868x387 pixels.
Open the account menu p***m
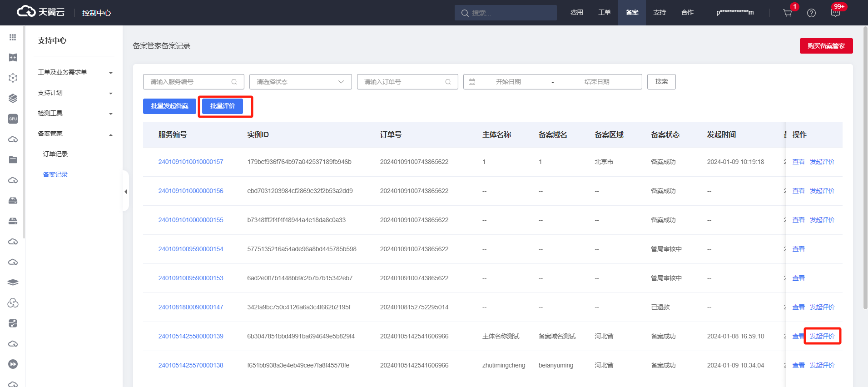735,12
